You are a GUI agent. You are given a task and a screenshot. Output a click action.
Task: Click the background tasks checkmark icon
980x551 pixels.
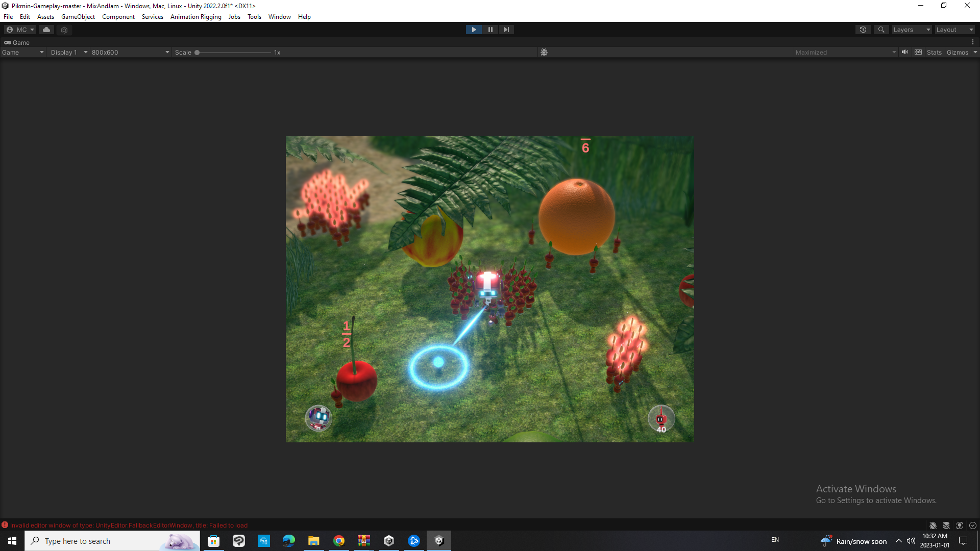pyautogui.click(x=973, y=525)
